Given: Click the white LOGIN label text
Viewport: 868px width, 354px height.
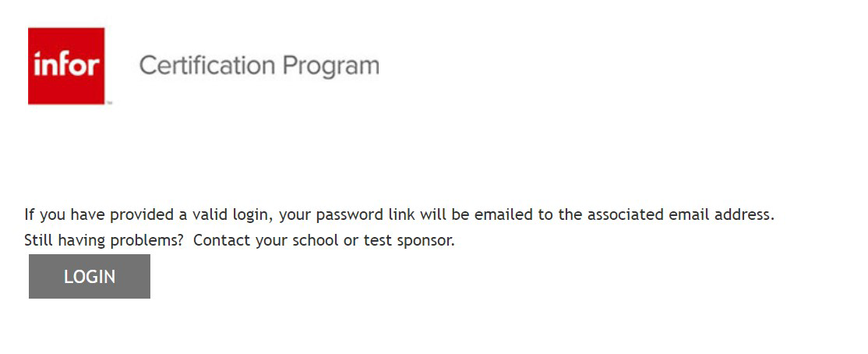Looking at the screenshot, I should tap(90, 277).
